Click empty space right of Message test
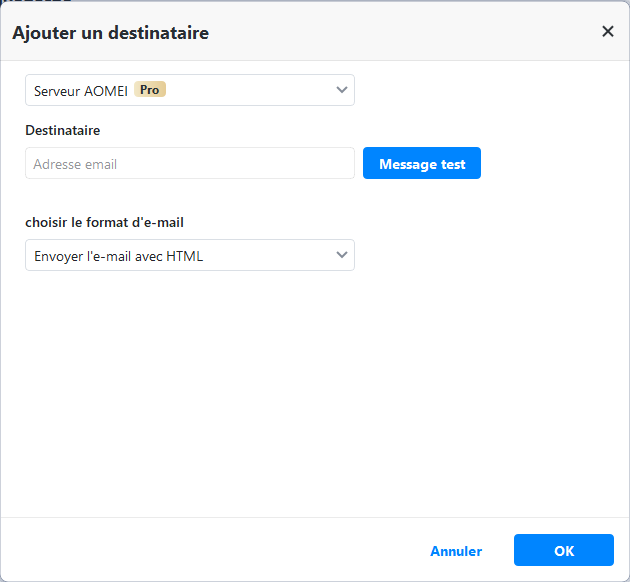Screen dimensions: 630x582 pos(550,164)
